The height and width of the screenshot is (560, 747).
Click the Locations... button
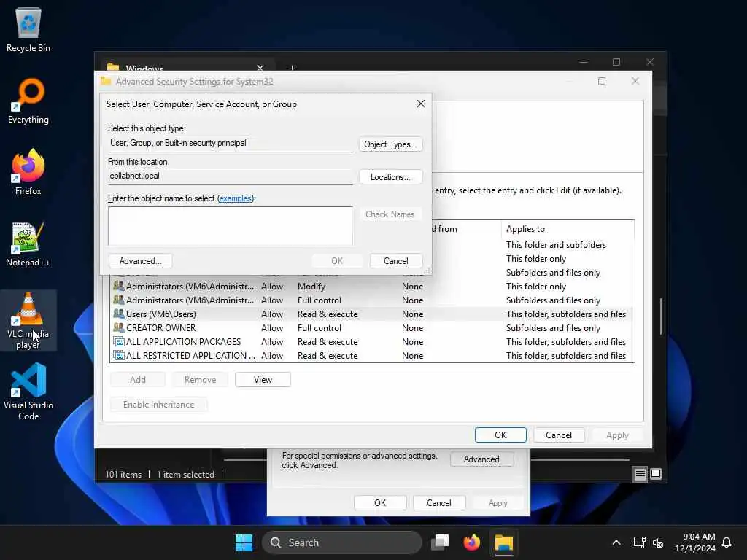[x=390, y=177]
